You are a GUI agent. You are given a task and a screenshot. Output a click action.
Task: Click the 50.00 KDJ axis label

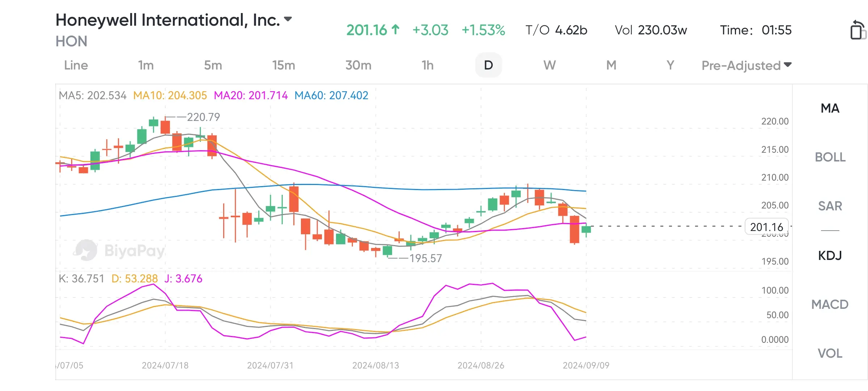[777, 315]
